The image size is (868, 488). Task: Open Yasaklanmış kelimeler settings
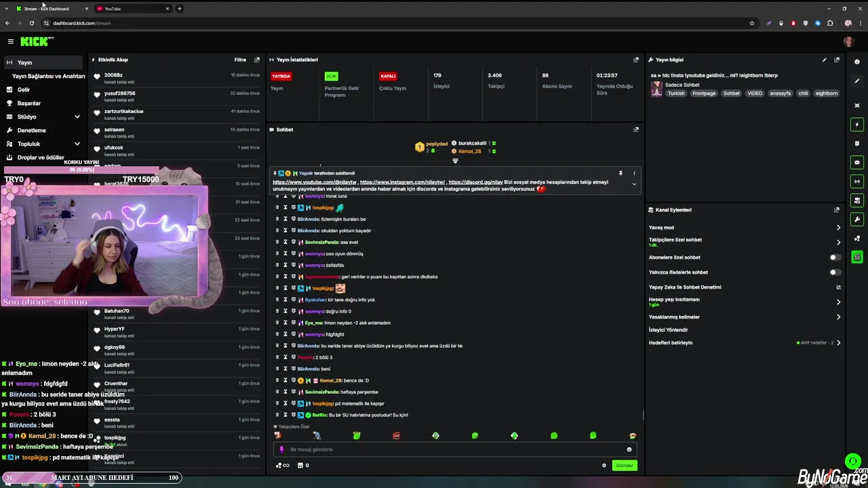[x=838, y=317]
